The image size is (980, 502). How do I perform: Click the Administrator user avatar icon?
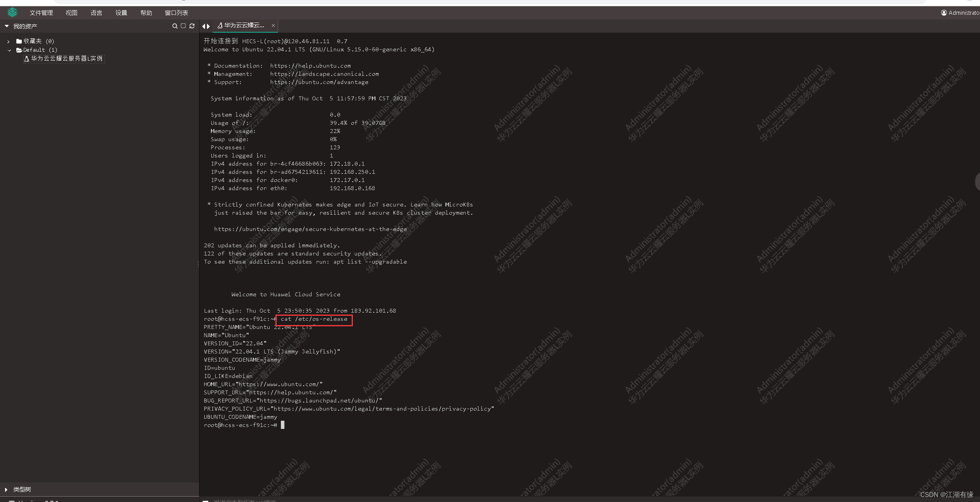point(944,13)
